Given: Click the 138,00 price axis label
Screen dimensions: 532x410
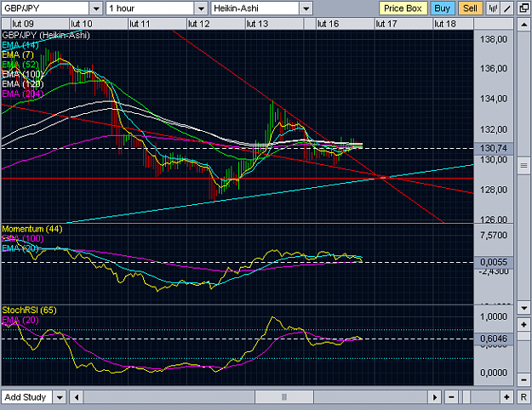Looking at the screenshot, I should 494,39.
